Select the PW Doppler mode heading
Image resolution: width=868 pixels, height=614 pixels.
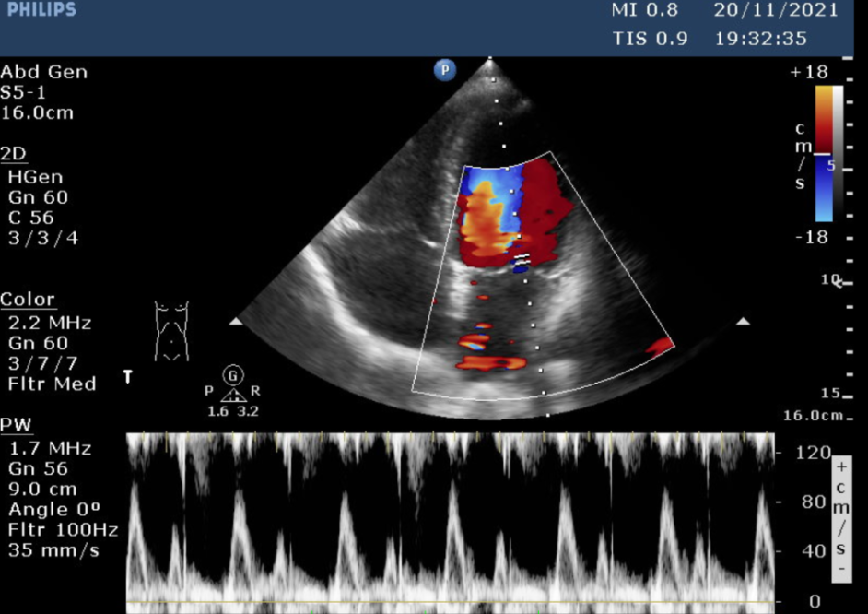tap(16, 425)
